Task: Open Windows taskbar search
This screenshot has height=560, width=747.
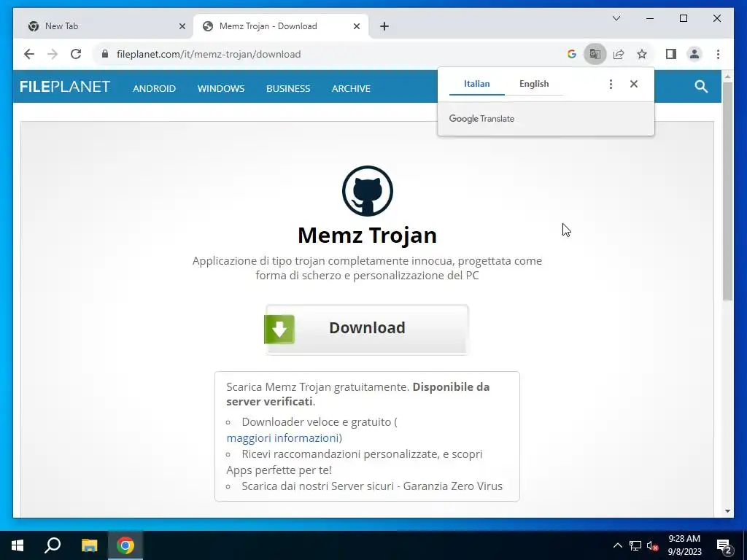Action: pyautogui.click(x=53, y=545)
